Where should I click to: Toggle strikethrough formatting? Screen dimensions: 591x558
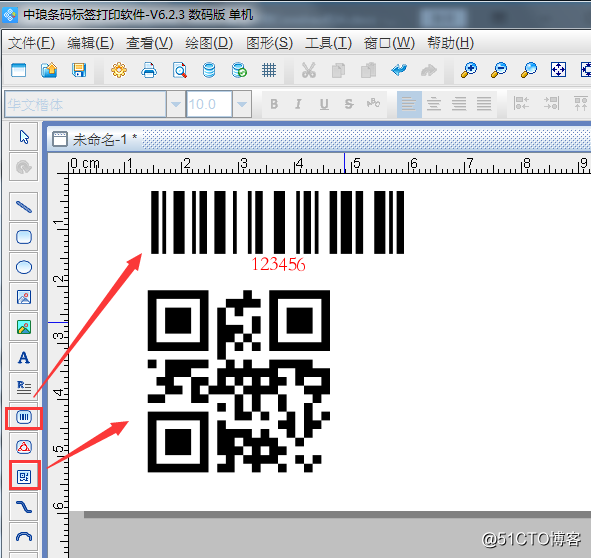pos(349,104)
